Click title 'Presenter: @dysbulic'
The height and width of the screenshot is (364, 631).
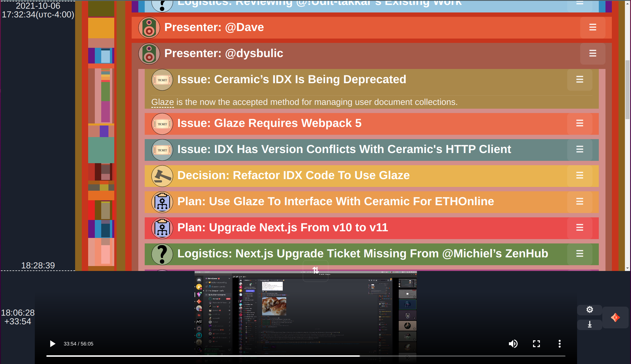click(x=224, y=53)
